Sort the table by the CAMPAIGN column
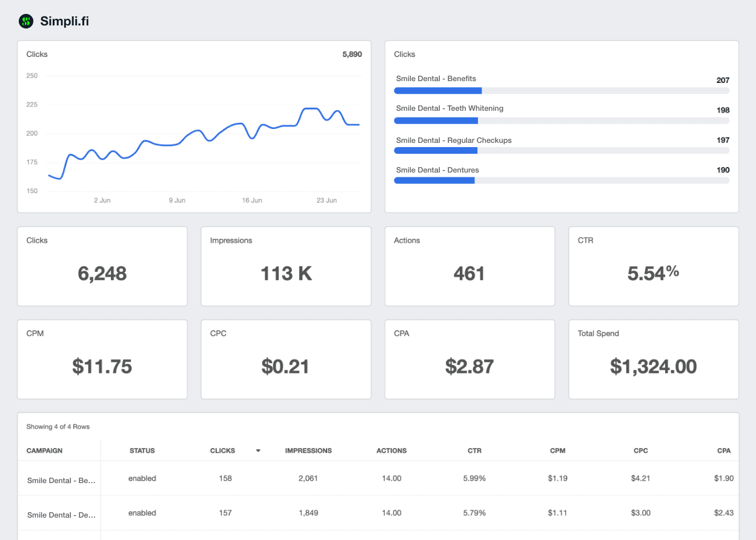Screen dimensions: 756x540 45,450
